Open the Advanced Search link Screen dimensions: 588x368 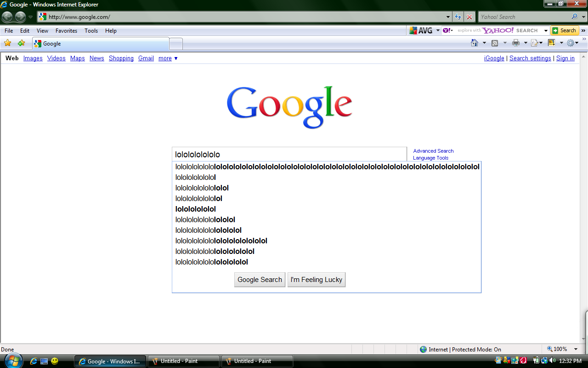433,151
